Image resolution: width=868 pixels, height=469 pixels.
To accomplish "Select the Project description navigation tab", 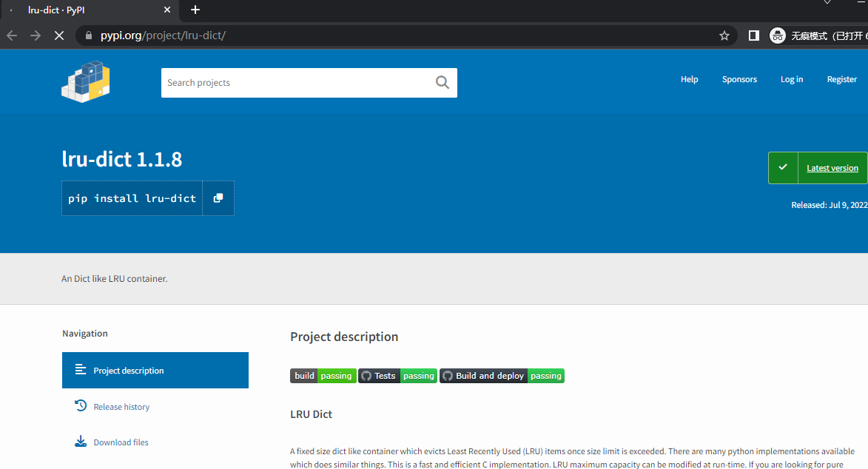I will coord(155,371).
